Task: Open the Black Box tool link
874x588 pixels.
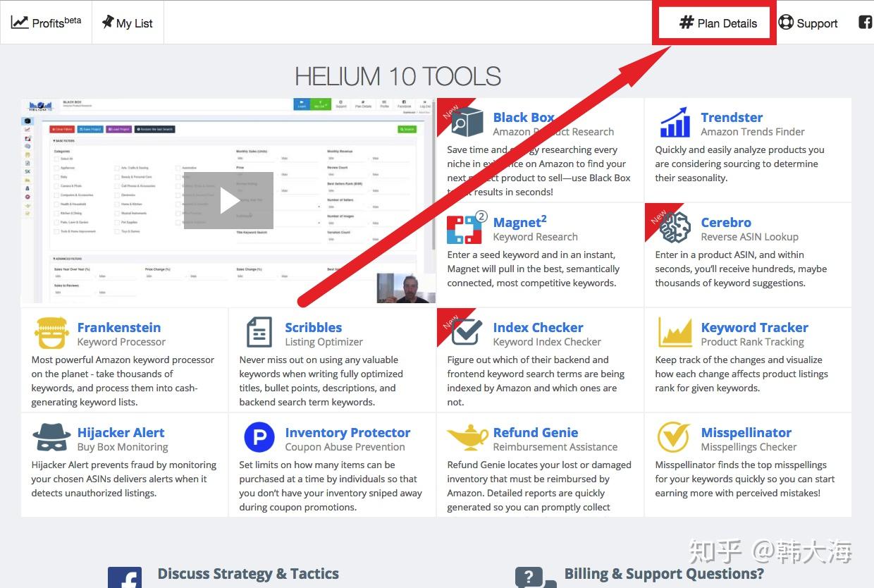Action: (x=524, y=117)
